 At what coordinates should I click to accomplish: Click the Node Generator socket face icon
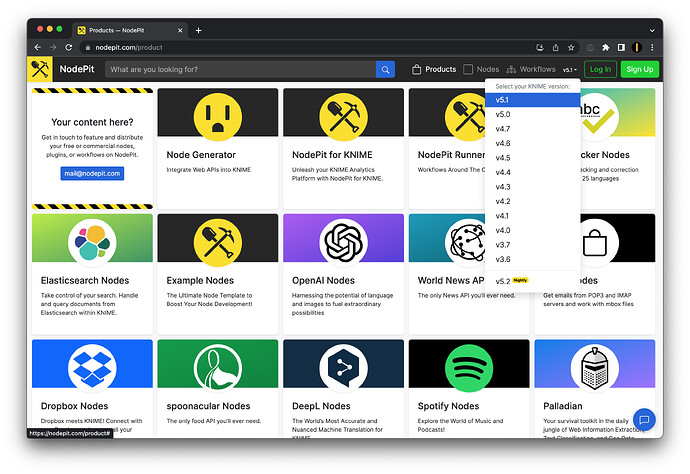point(218,117)
